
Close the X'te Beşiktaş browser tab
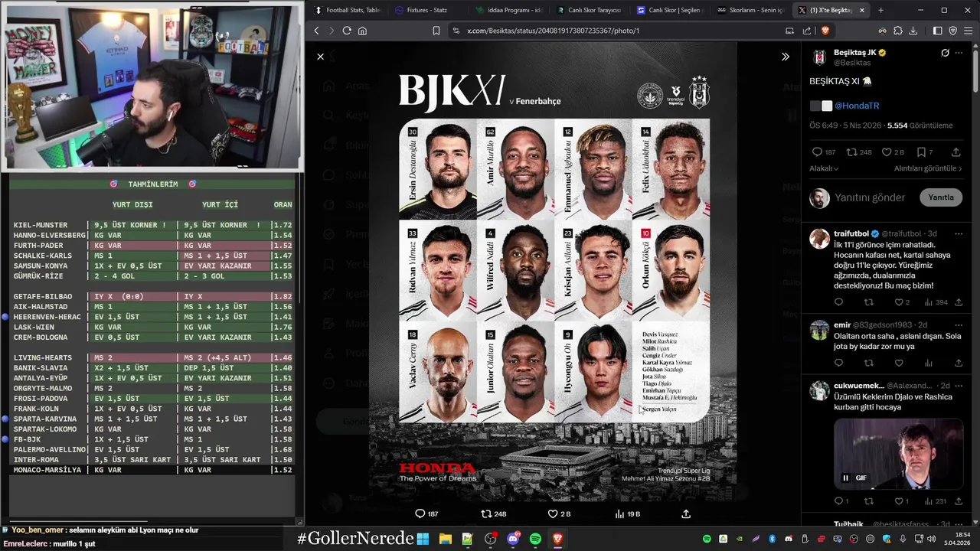click(x=862, y=10)
